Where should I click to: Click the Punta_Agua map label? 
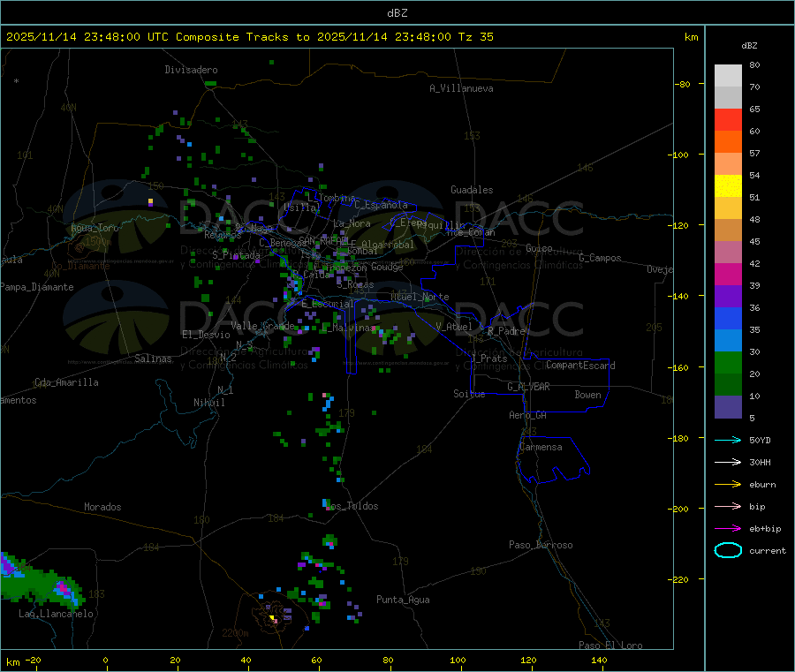pos(403,600)
